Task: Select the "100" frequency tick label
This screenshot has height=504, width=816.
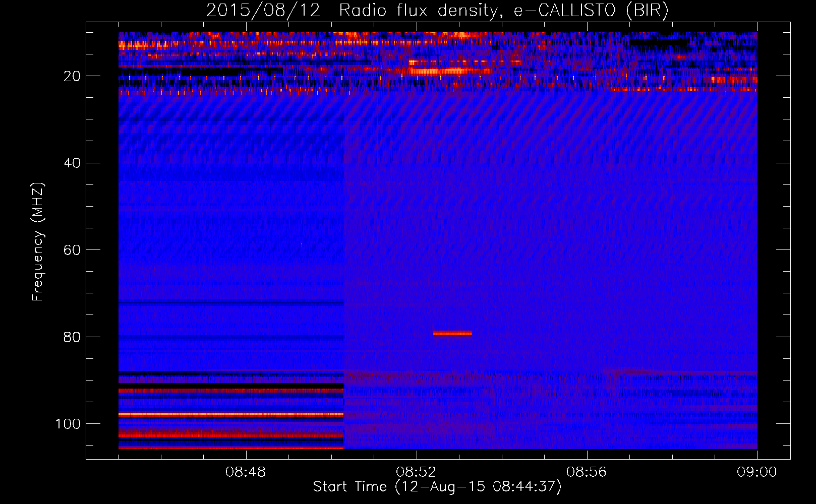Action: (68, 424)
